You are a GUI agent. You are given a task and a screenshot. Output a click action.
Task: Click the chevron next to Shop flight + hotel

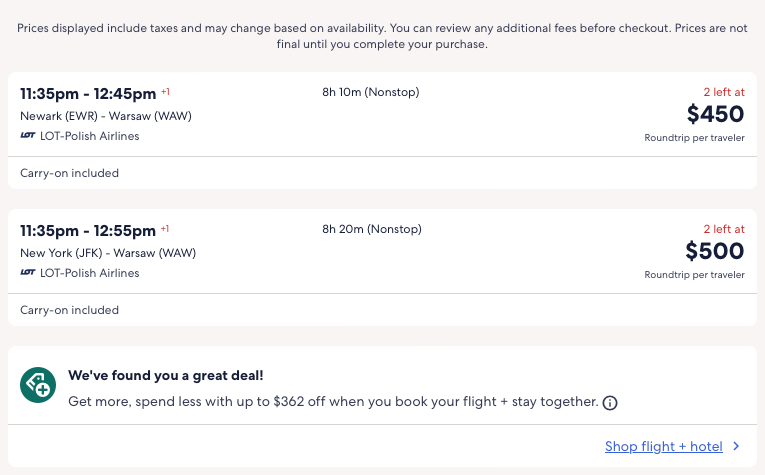(736, 447)
